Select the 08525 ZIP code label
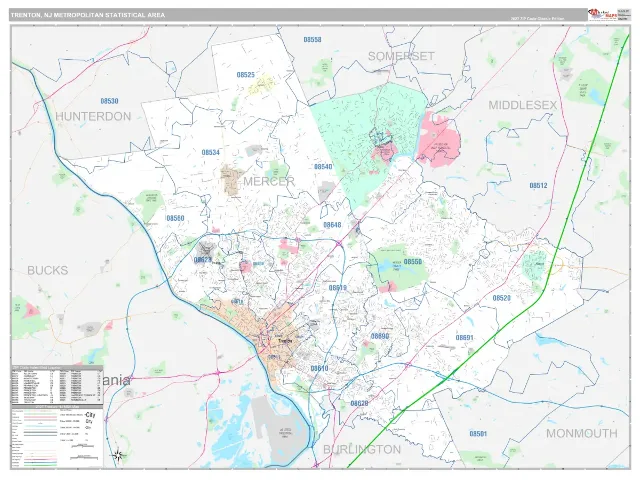 [246, 75]
